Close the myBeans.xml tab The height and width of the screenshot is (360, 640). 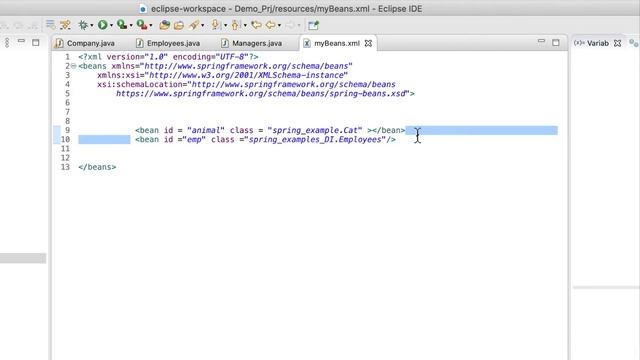click(x=368, y=43)
